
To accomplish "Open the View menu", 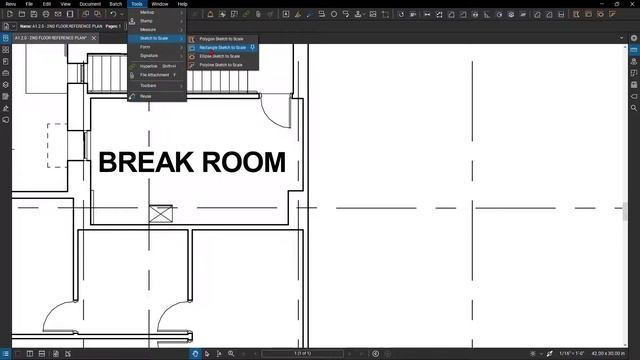I will pyautogui.click(x=65, y=4).
